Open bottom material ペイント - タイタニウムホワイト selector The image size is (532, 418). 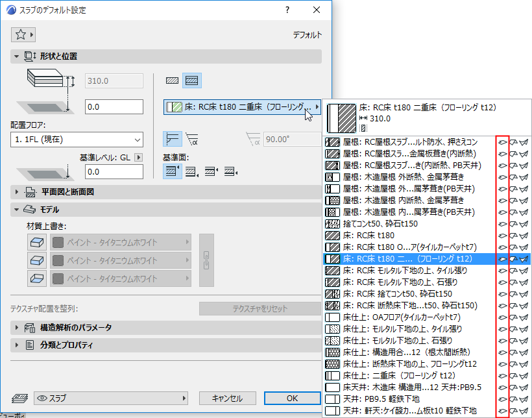click(x=121, y=278)
